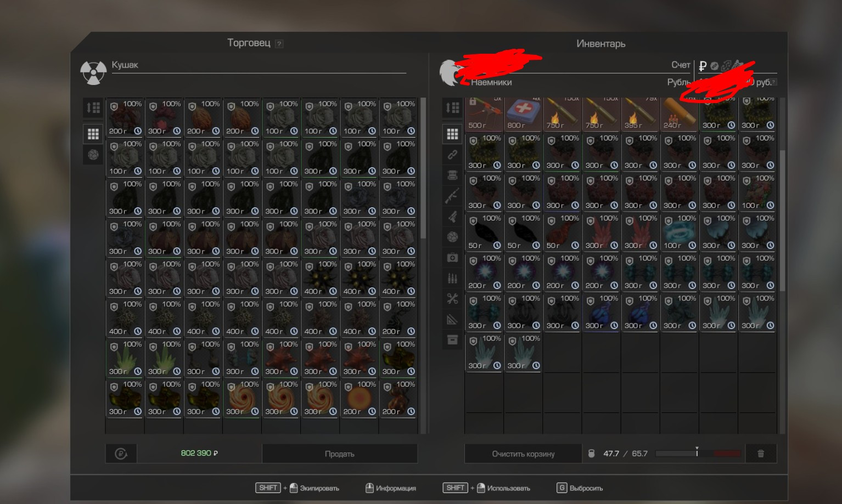Filter inventory by medicine kit icon
The height and width of the screenshot is (504, 842).
[452, 258]
